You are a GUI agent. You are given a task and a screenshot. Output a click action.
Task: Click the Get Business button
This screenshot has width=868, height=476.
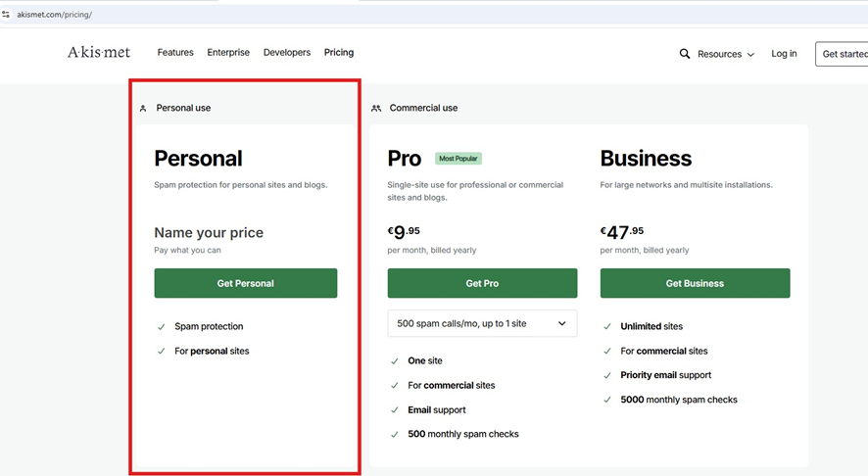click(695, 283)
